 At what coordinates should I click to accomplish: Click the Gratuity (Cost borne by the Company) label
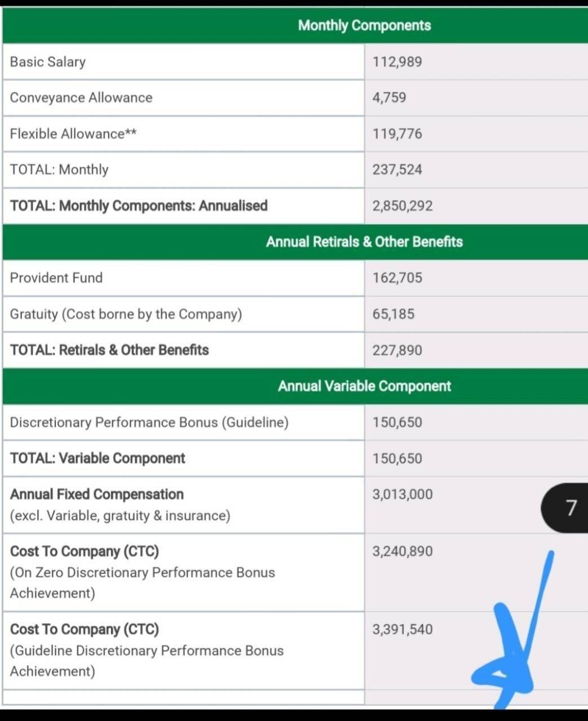pyautogui.click(x=126, y=314)
